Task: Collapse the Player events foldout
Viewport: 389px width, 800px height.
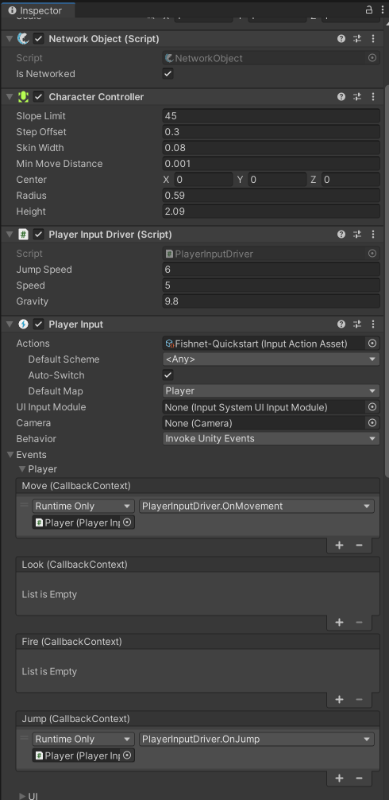Action: (x=22, y=469)
